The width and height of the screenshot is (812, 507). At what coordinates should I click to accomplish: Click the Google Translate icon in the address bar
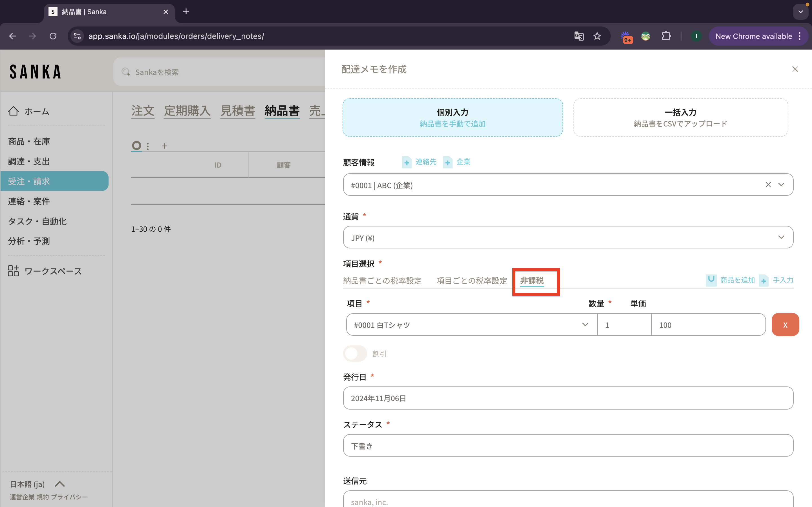(x=579, y=36)
